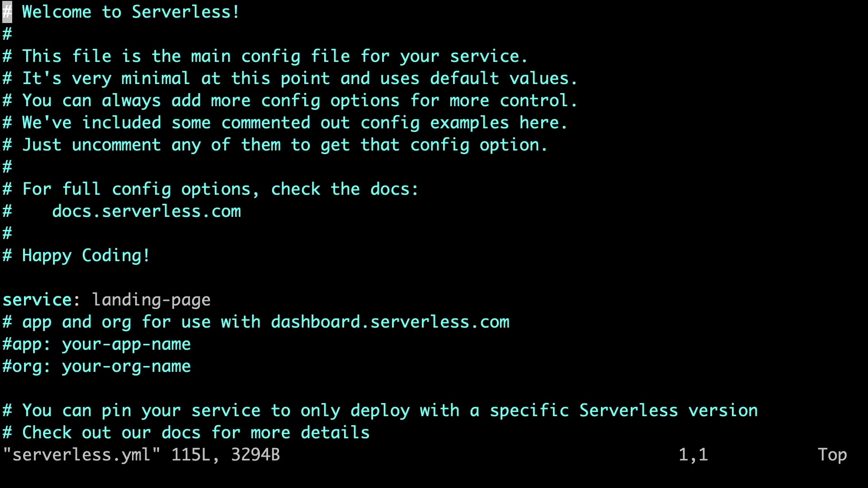Image resolution: width=868 pixels, height=488 pixels.
Task: Click the "#app: your-app-name" line
Action: coord(97,344)
